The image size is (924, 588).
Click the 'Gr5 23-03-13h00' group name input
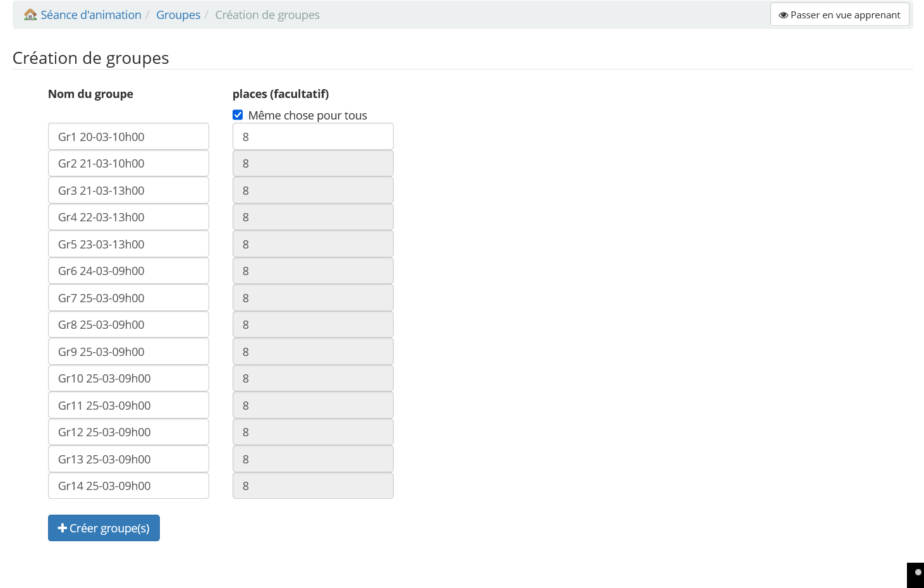click(128, 243)
